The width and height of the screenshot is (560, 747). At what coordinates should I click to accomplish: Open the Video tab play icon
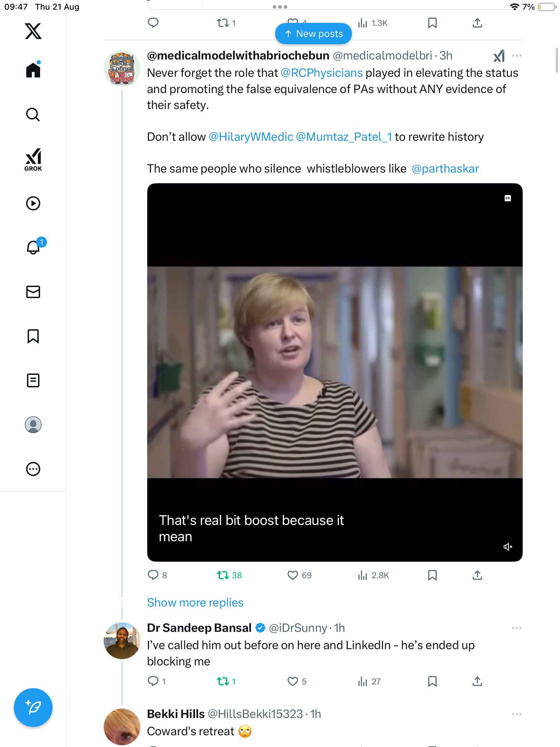33,203
